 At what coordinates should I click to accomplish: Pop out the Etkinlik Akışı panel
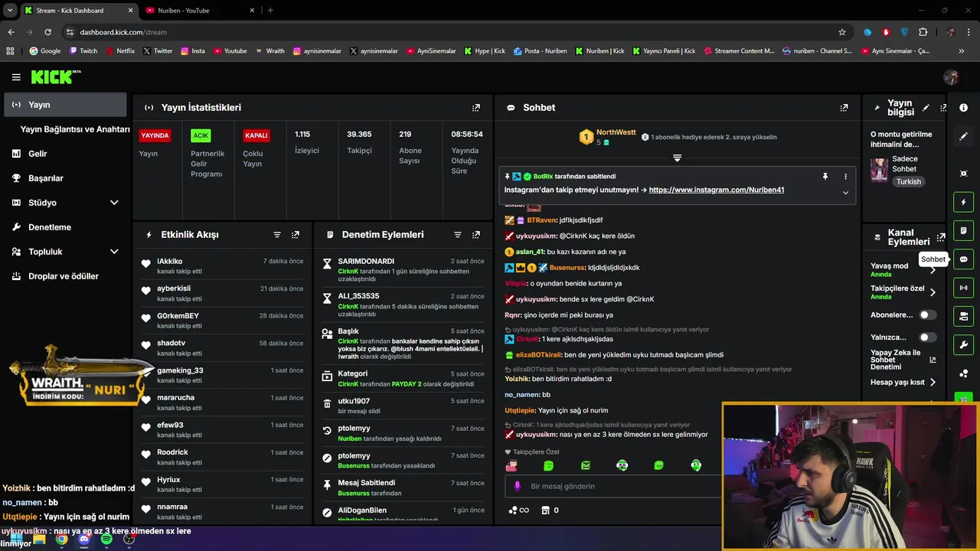coord(296,235)
